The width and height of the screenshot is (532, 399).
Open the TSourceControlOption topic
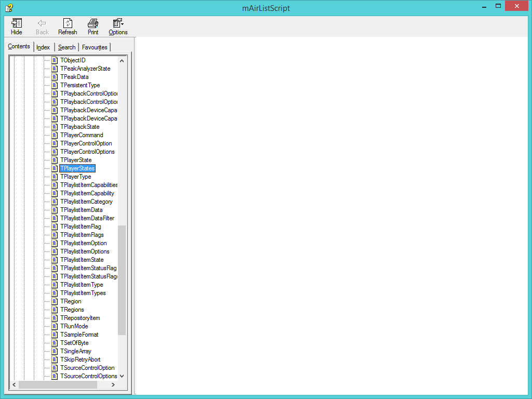(87, 368)
